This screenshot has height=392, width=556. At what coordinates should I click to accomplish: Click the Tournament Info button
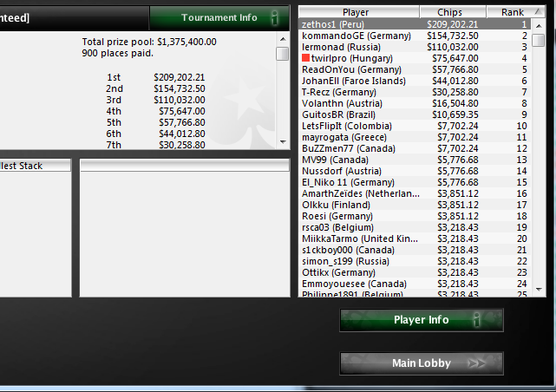(x=219, y=17)
